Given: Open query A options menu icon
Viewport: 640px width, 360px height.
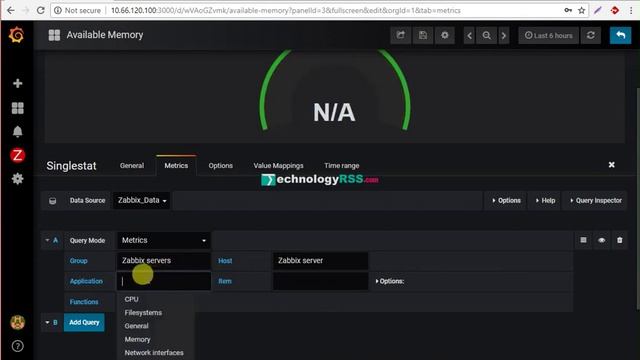Looking at the screenshot, I should [583, 240].
